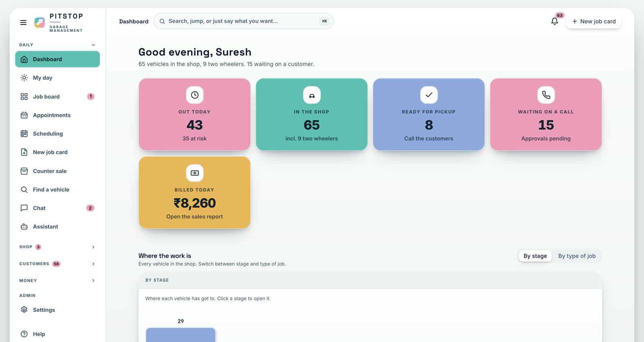
Task: Expand the Customers section
Action: (58, 264)
